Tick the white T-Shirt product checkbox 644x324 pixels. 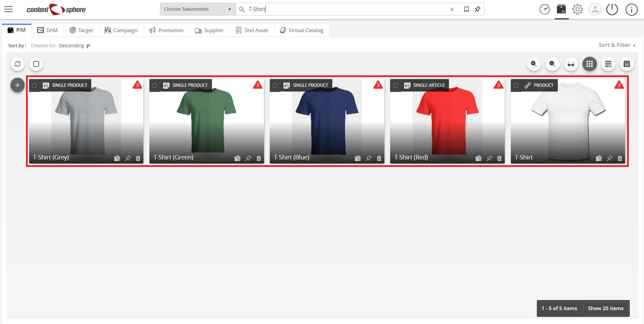516,86
